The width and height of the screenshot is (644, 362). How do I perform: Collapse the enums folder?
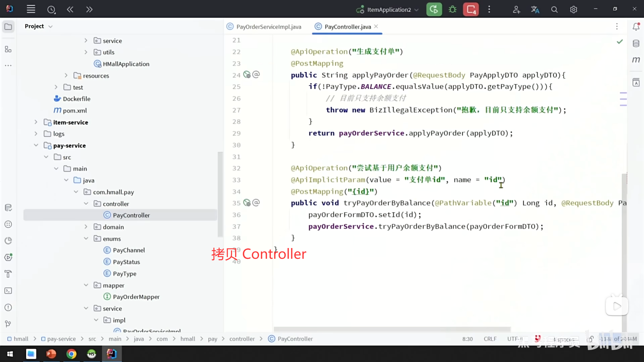[x=86, y=239]
